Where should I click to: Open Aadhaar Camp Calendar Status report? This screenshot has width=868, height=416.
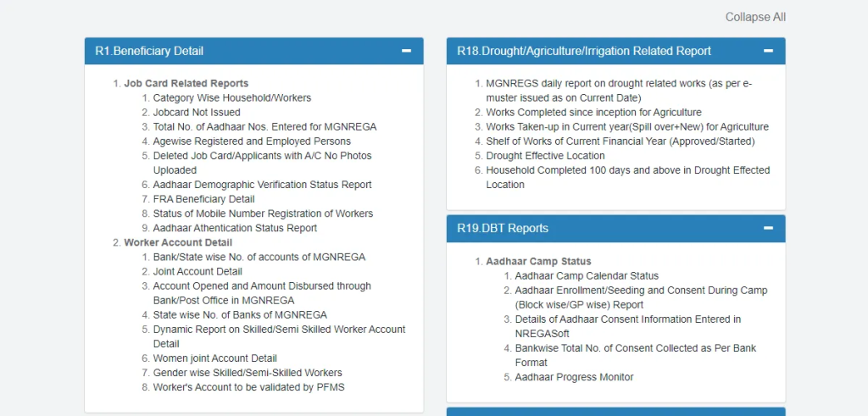[x=587, y=275]
